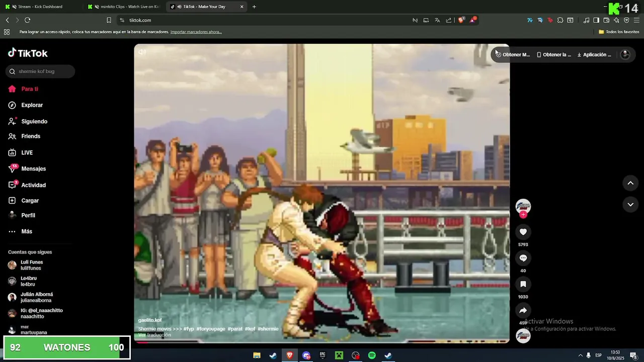Screen dimensions: 644x362
Task: Open the video comments bubble
Action: tap(523, 258)
